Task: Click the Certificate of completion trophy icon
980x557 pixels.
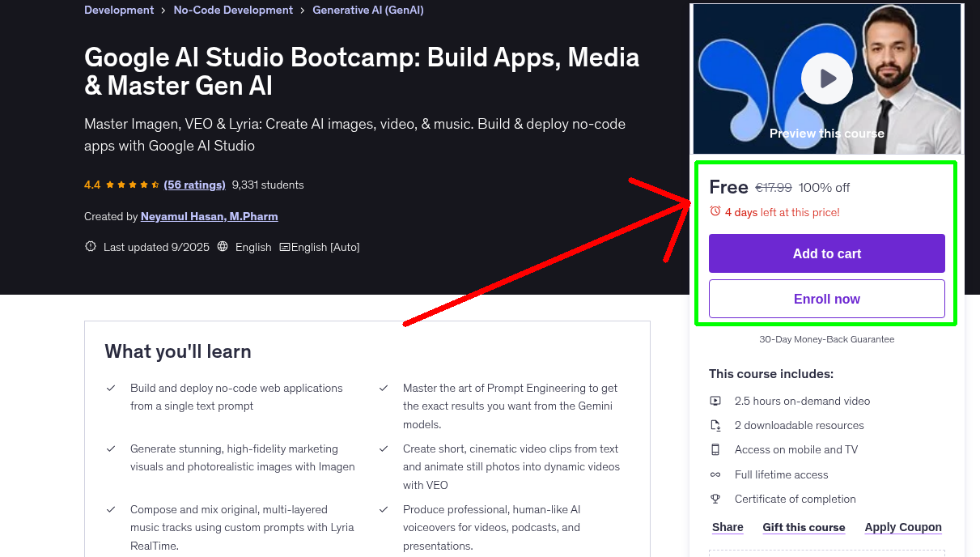Action: (715, 499)
